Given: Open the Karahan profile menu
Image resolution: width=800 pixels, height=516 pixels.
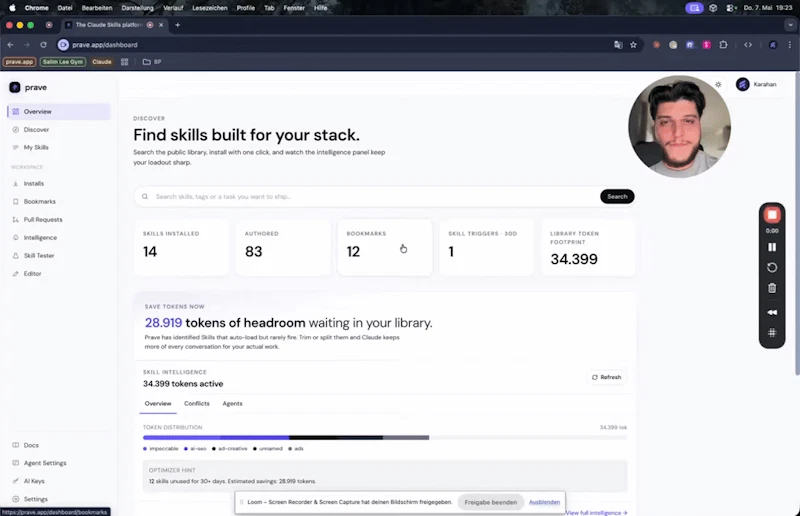Looking at the screenshot, I should click(x=756, y=84).
